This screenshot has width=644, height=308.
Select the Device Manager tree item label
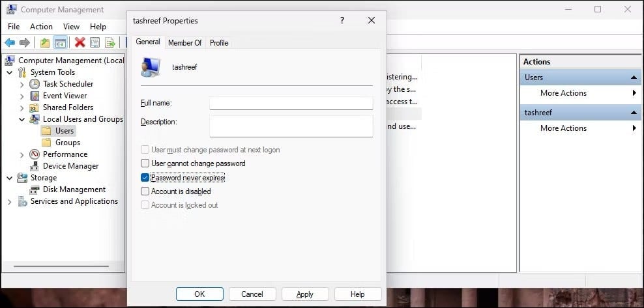tap(70, 166)
